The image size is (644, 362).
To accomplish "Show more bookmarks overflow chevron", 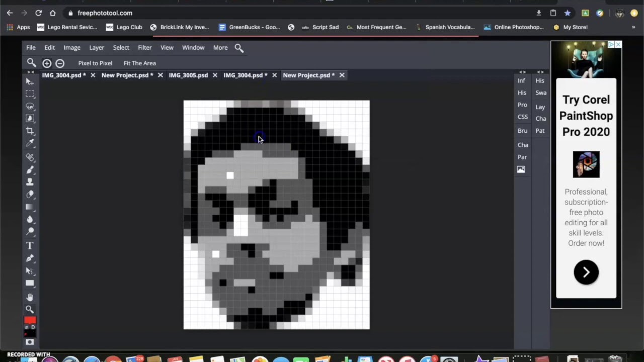I will point(633,27).
